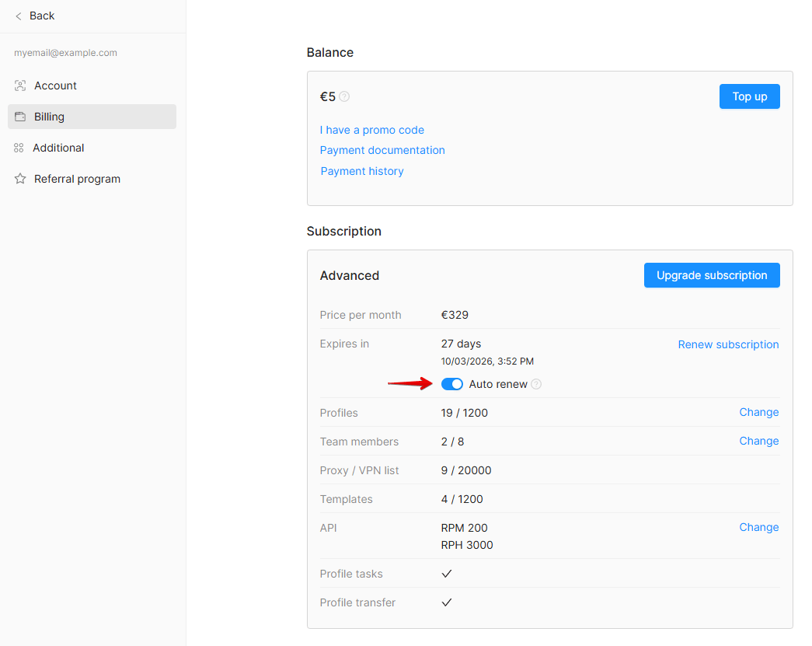This screenshot has width=812, height=646.
Task: Click the '2 / 8' team members value
Action: click(x=452, y=442)
